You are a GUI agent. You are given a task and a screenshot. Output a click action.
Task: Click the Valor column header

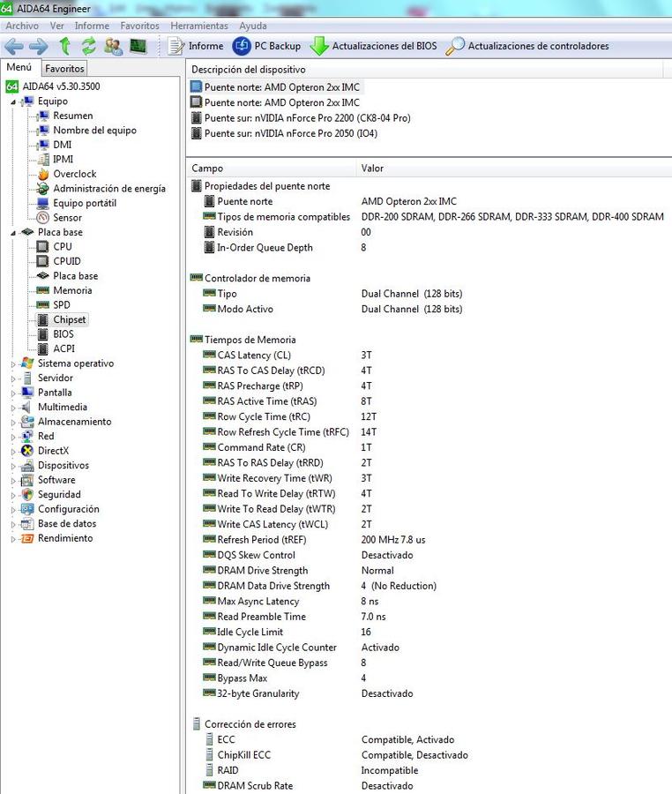tap(372, 169)
